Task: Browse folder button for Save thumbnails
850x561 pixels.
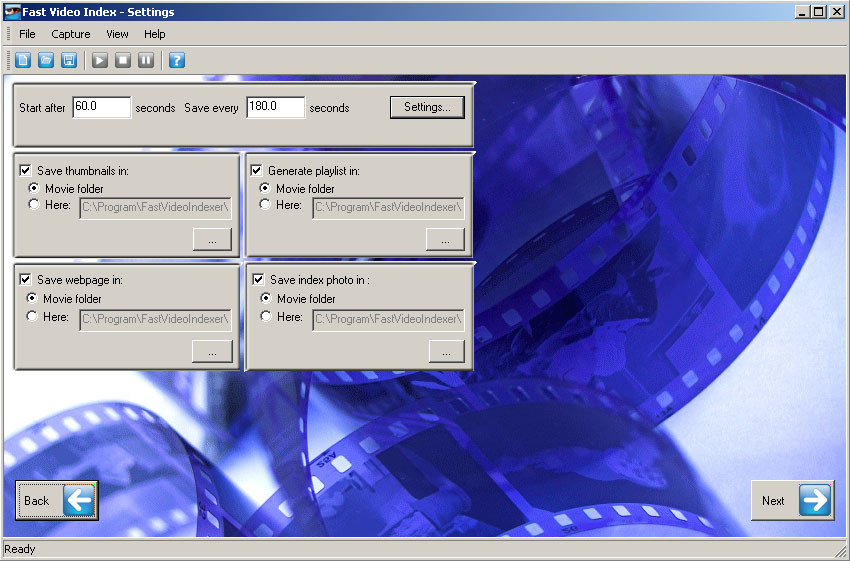Action: coord(212,240)
